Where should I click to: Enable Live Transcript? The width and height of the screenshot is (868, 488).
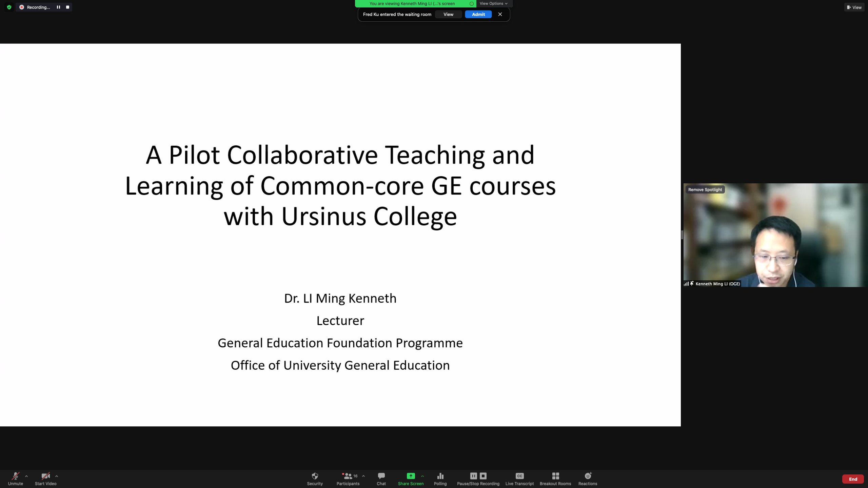pos(519,479)
